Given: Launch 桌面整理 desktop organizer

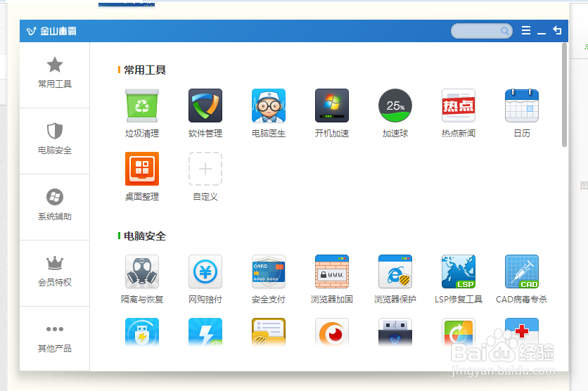Looking at the screenshot, I should [x=142, y=176].
